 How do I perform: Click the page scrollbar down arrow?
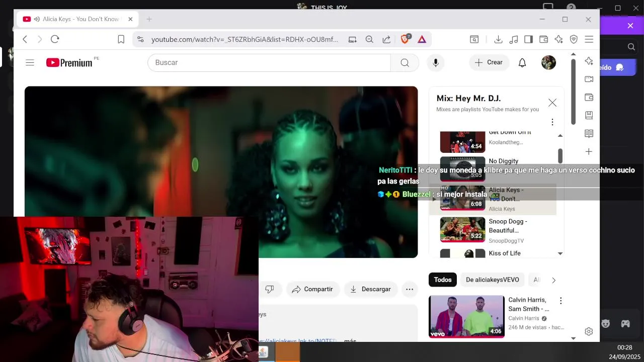[x=573, y=338]
